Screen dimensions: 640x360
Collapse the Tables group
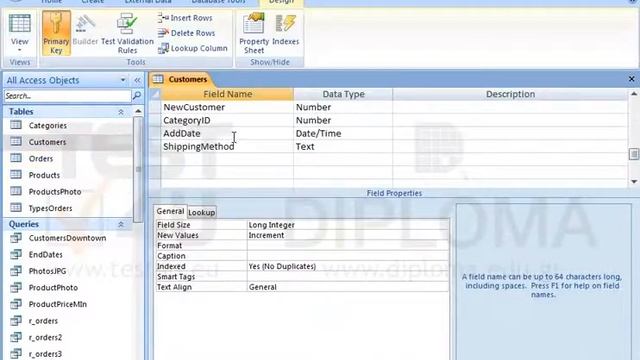121,112
